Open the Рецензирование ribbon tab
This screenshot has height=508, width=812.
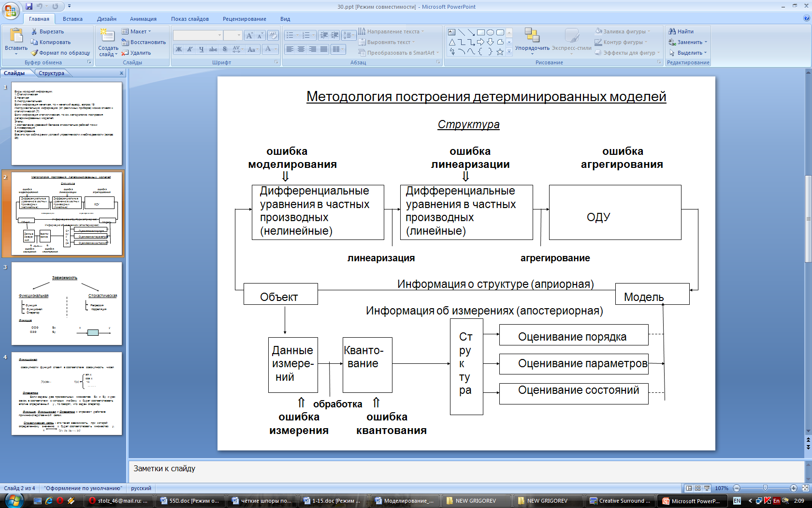(245, 19)
